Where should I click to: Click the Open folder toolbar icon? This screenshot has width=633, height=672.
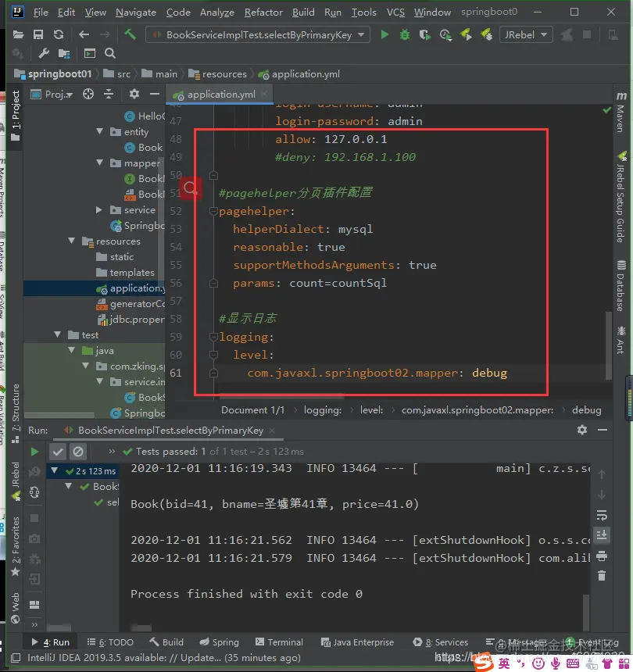pyautogui.click(x=18, y=34)
